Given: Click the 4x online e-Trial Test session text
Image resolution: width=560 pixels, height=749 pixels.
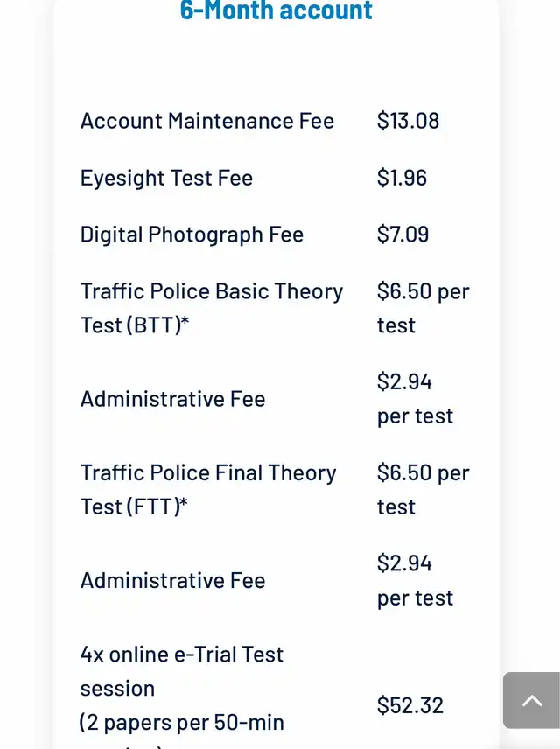Looking at the screenshot, I should click(x=182, y=671).
